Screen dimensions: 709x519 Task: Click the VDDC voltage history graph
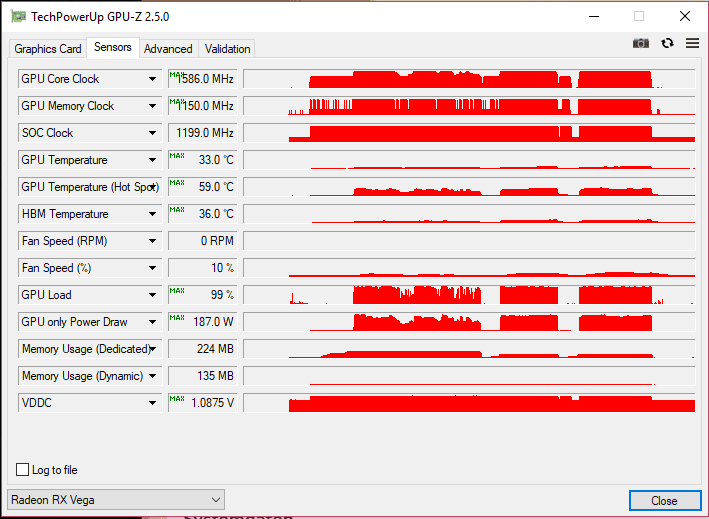469,403
